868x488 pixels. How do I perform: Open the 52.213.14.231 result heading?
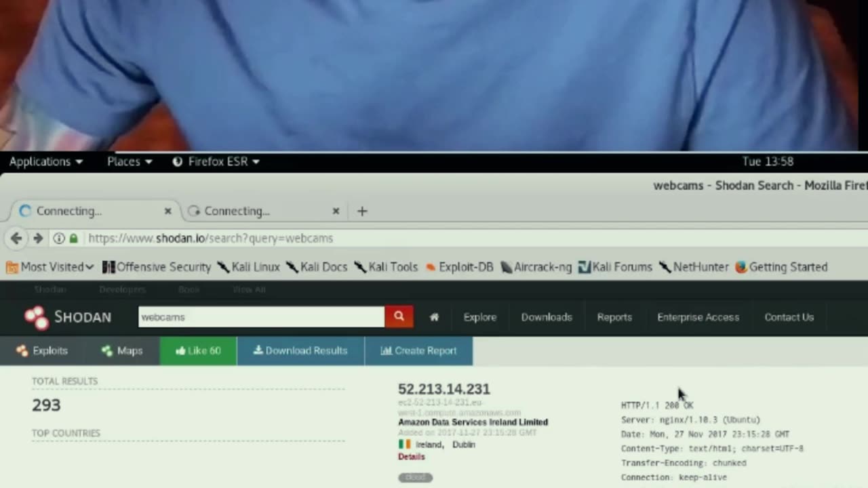(444, 389)
